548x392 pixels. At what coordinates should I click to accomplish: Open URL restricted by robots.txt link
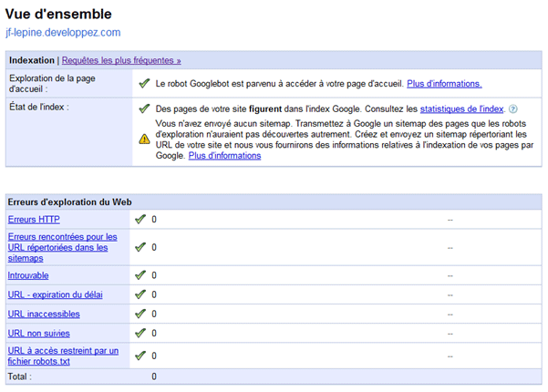pyautogui.click(x=62, y=356)
